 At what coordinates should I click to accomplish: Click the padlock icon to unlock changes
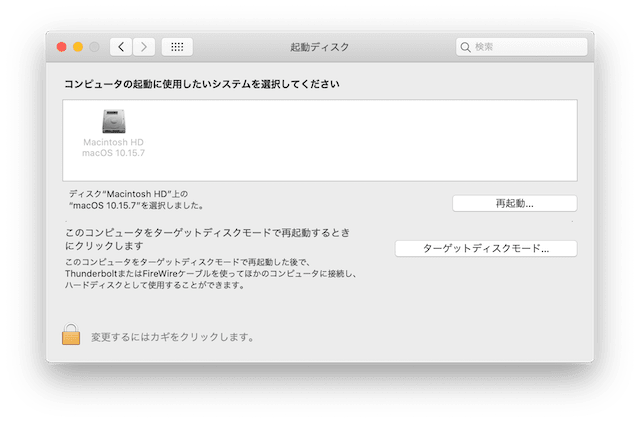(x=71, y=334)
